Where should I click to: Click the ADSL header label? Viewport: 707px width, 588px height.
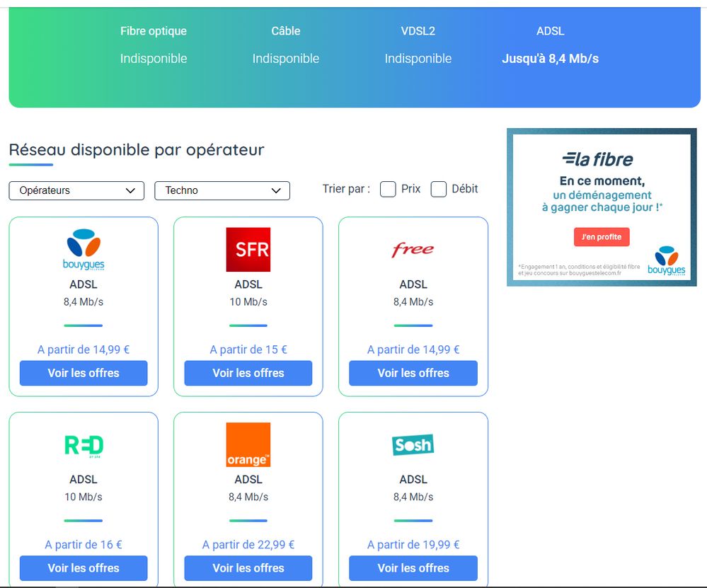550,31
